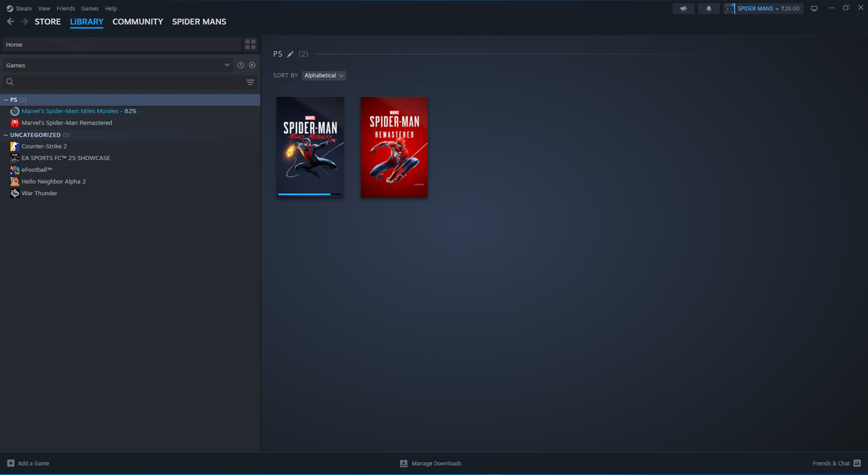Switch to the LIBRARY tab
This screenshot has height=475, width=868.
coord(87,22)
